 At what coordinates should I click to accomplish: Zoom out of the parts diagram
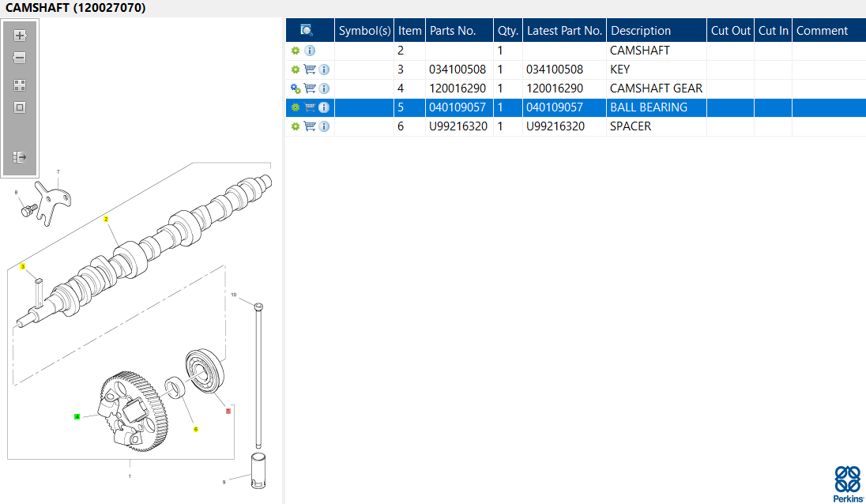[20, 58]
